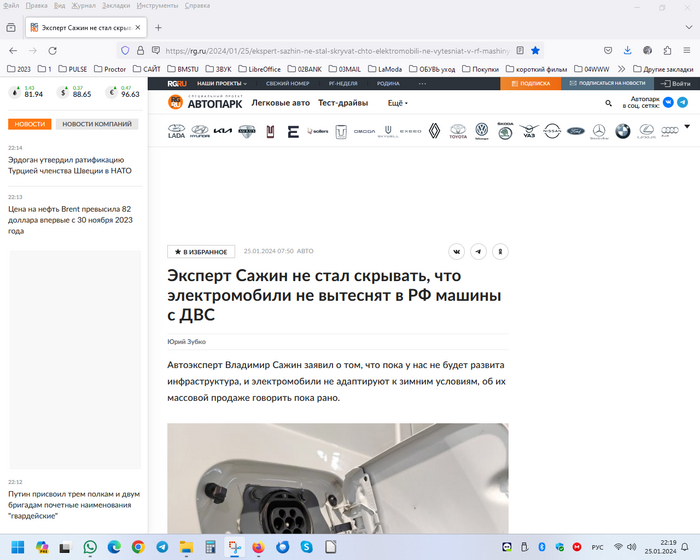The width and height of the screenshot is (700, 560).
Task: Open Telegram from the taskbar
Action: point(162,547)
